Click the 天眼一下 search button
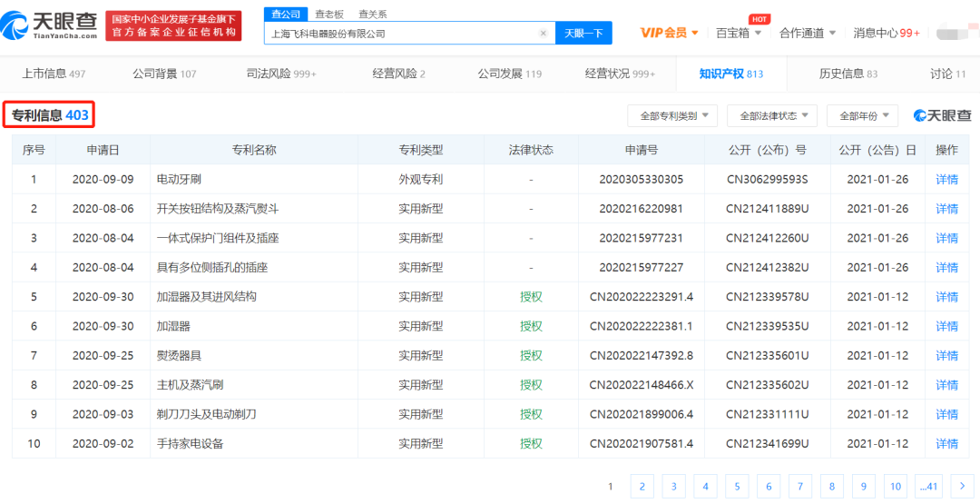This screenshot has height=504, width=980. [583, 33]
